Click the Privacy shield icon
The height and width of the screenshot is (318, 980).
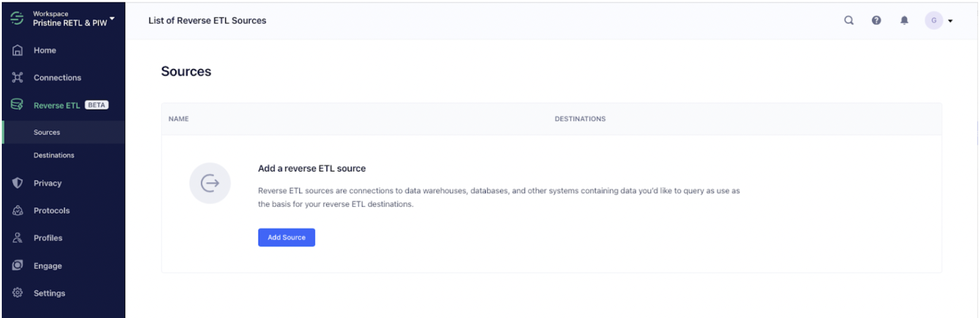pyautogui.click(x=18, y=183)
